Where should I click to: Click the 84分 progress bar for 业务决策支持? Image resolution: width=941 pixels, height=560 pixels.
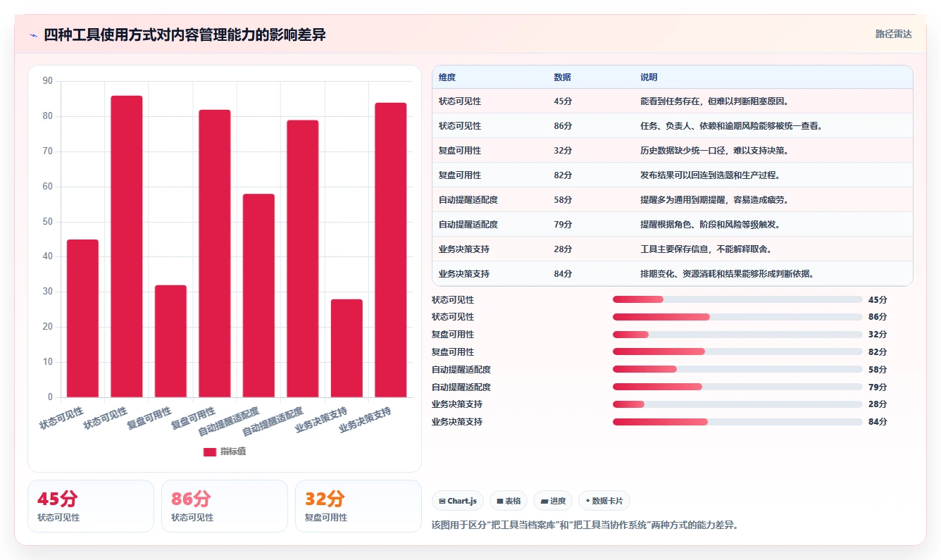coord(737,422)
